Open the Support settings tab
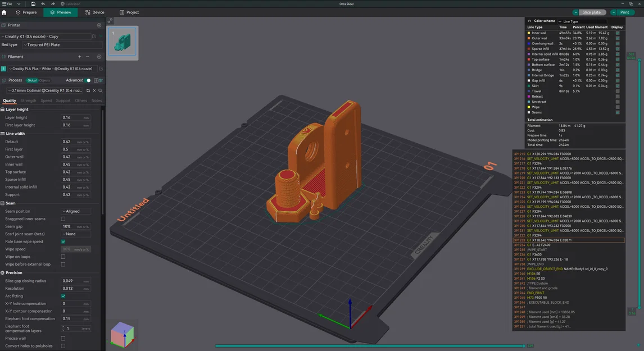Image resolution: width=644 pixels, height=351 pixels. point(64,101)
